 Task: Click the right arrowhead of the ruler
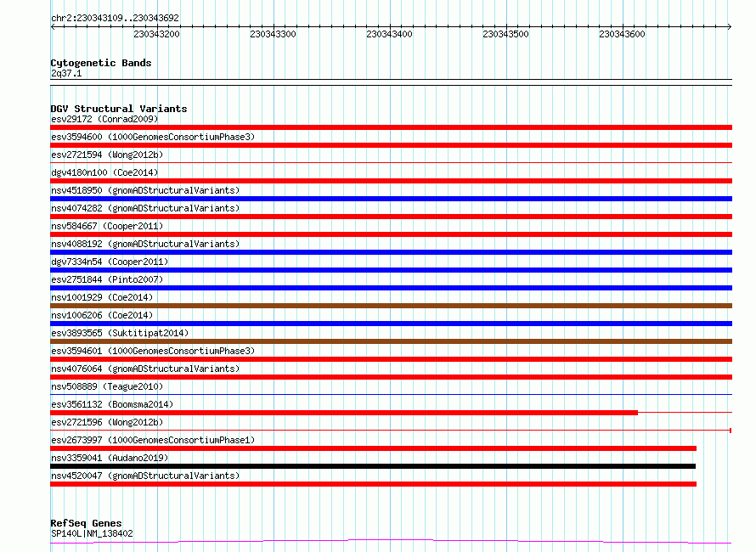pos(730,27)
